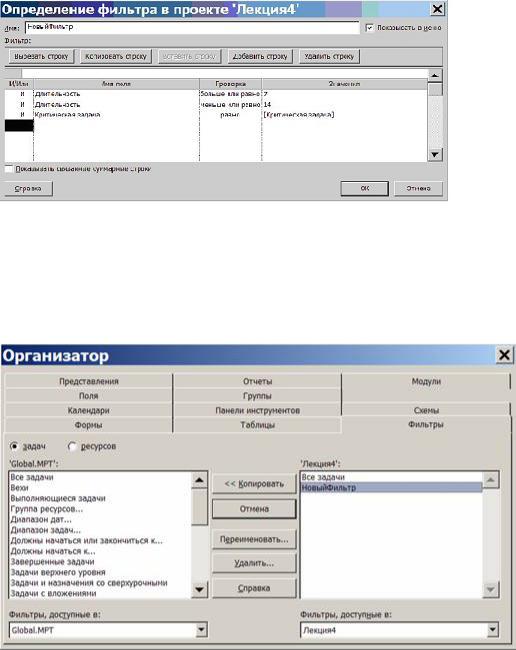
Task: Close the filter definition dialog
Action: (437, 9)
